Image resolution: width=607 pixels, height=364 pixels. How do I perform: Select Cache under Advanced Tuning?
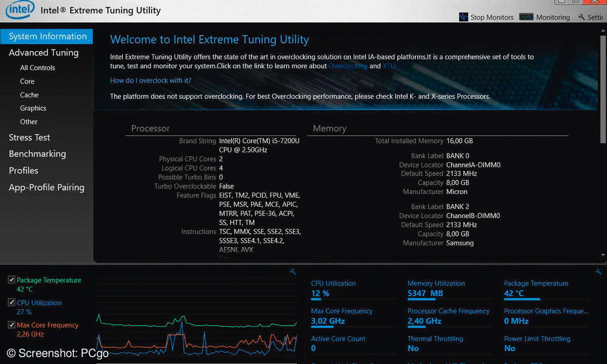tap(29, 95)
